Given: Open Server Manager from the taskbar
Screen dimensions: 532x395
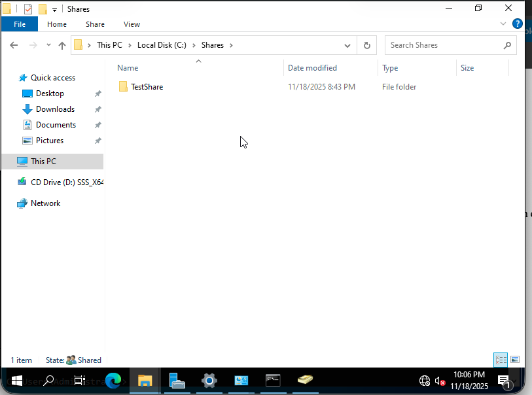Looking at the screenshot, I should pos(177,380).
